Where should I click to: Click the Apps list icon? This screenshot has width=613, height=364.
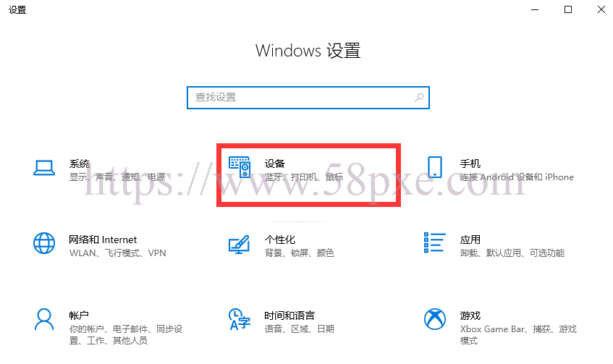point(435,242)
